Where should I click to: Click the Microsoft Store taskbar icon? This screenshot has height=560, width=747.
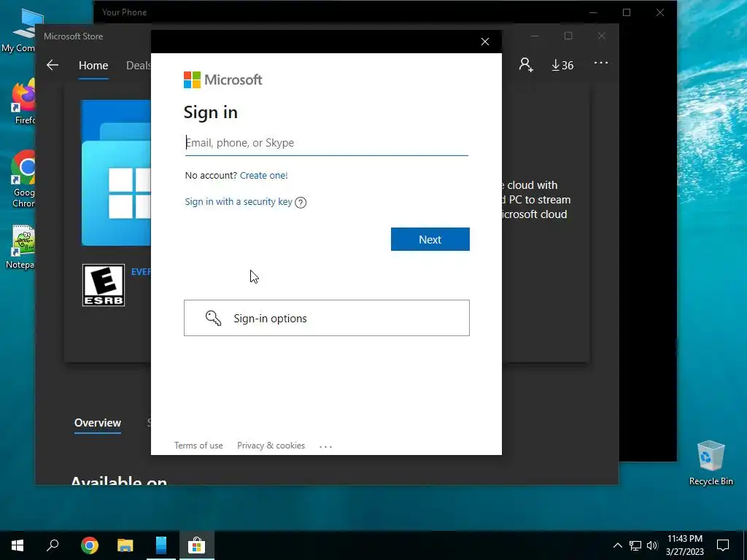[x=196, y=545]
